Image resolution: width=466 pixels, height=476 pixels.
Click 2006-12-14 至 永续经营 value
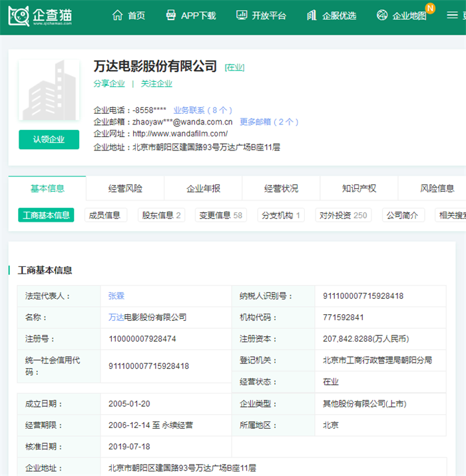pyautogui.click(x=150, y=425)
